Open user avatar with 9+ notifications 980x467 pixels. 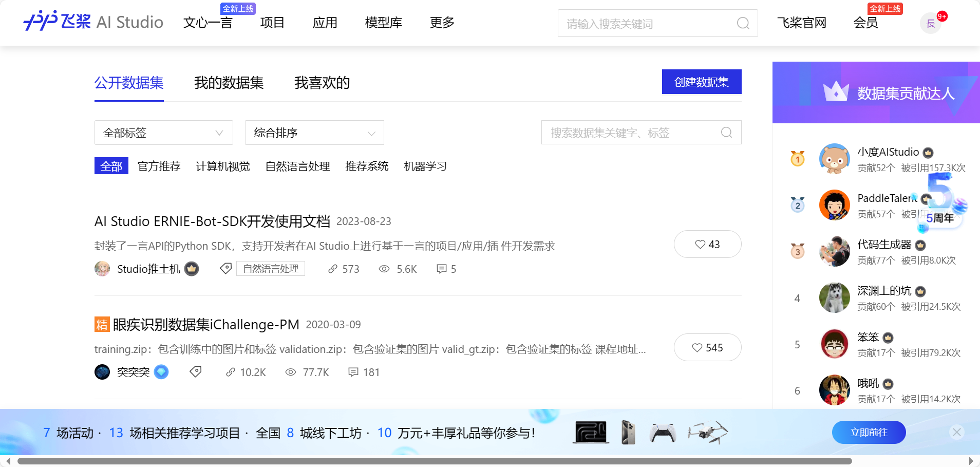931,23
